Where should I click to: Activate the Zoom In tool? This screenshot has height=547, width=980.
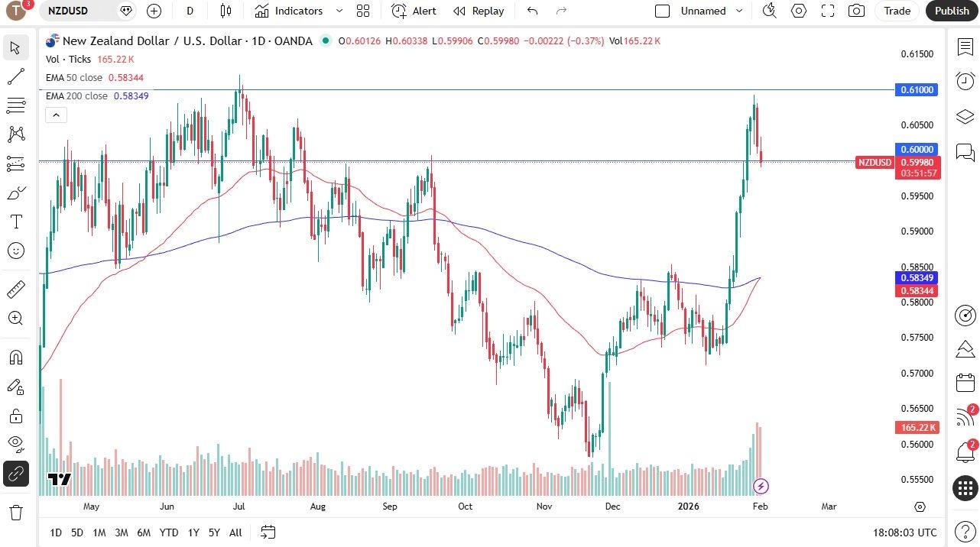(x=15, y=318)
